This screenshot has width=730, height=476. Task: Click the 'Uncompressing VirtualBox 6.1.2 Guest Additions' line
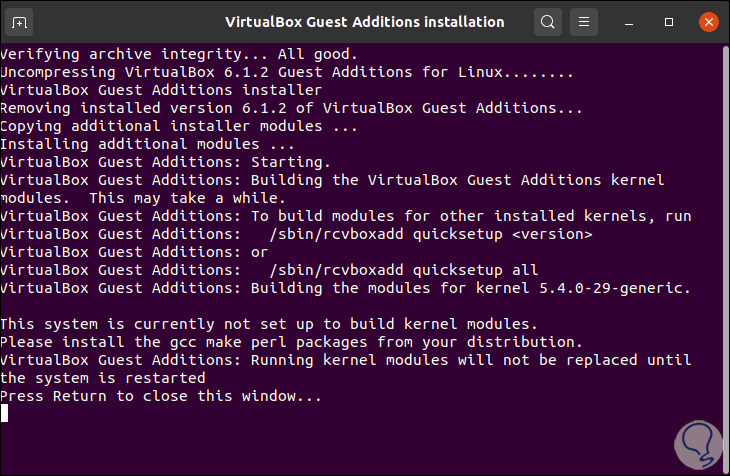tap(287, 73)
